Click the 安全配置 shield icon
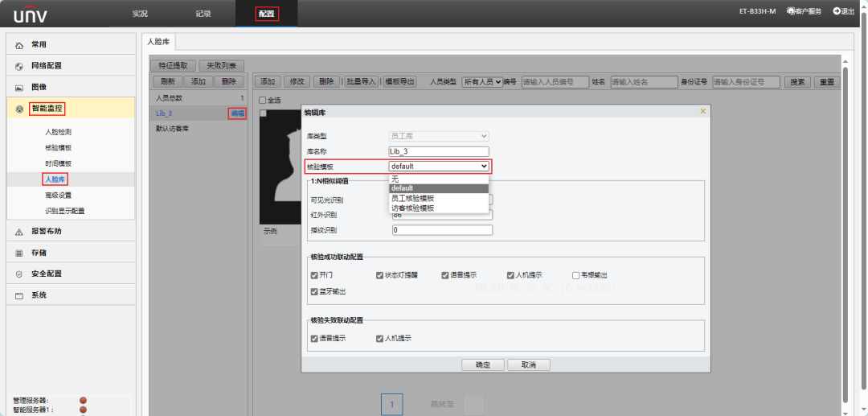Image resolution: width=868 pixels, height=416 pixels. click(19, 274)
